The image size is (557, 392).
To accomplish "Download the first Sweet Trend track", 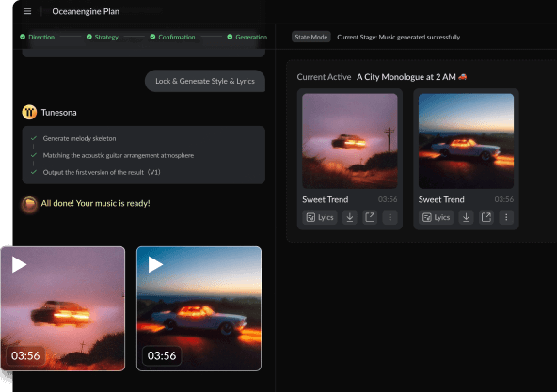I will (350, 217).
